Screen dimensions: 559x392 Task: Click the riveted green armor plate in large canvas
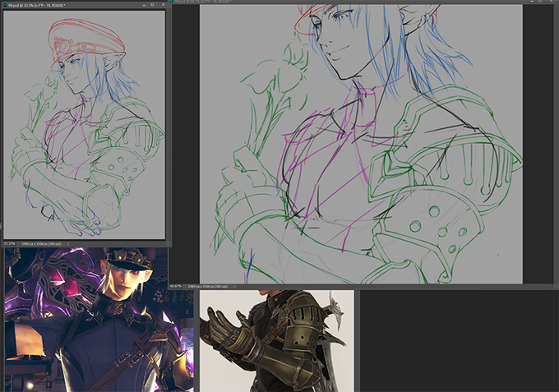[437, 228]
